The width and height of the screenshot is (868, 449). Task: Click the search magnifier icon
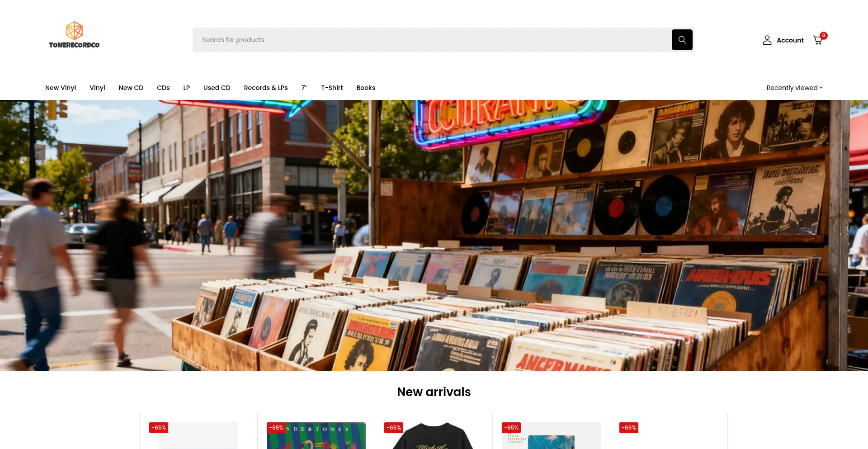tap(681, 39)
